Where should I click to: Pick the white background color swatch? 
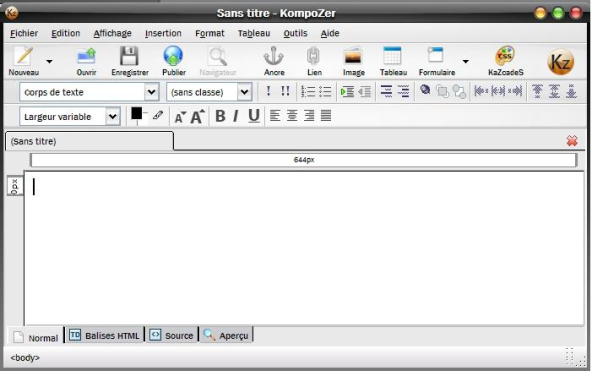click(x=143, y=120)
